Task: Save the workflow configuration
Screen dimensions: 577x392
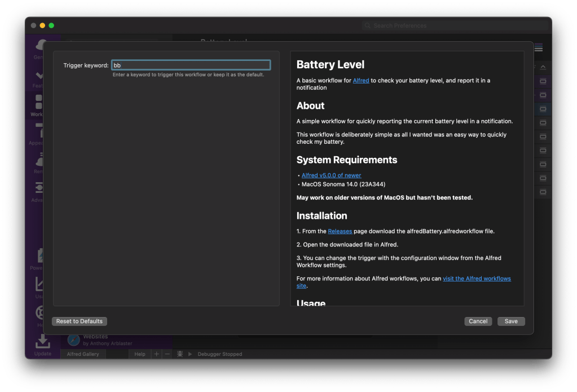Action: tap(511, 321)
